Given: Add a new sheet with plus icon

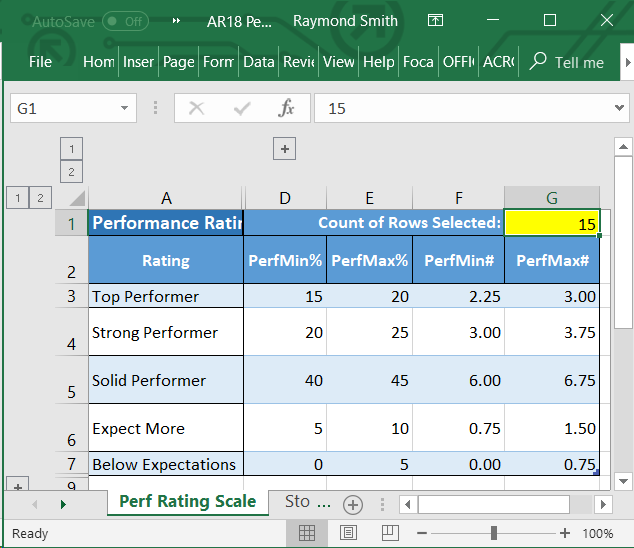Looking at the screenshot, I should coord(353,504).
